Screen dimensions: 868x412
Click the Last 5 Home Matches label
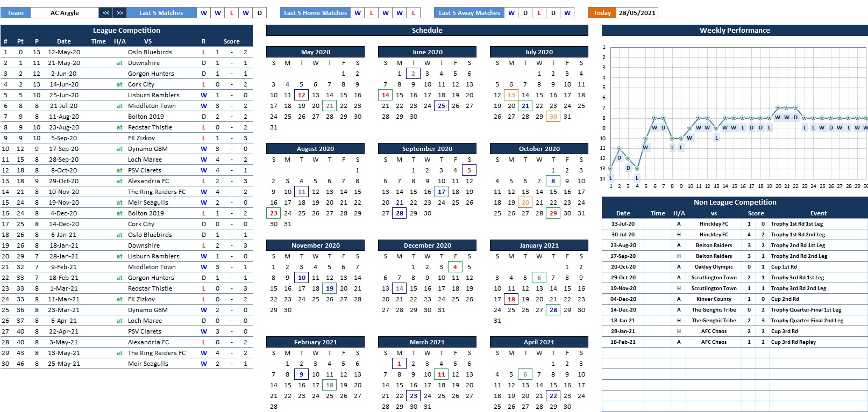(315, 13)
